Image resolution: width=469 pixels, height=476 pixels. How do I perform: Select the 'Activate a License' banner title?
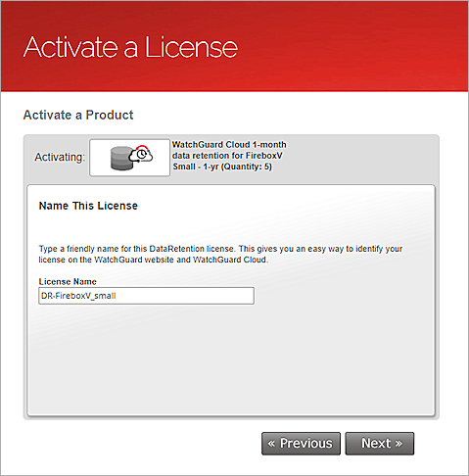click(x=130, y=47)
